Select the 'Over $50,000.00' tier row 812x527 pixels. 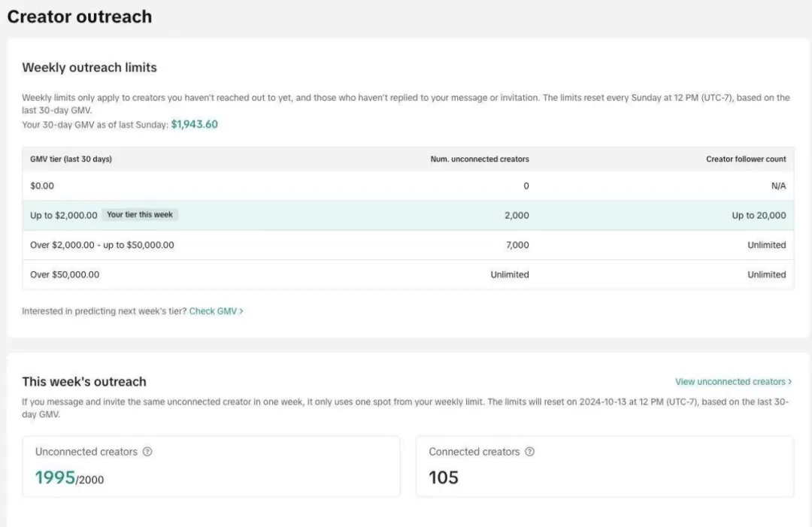(65, 275)
